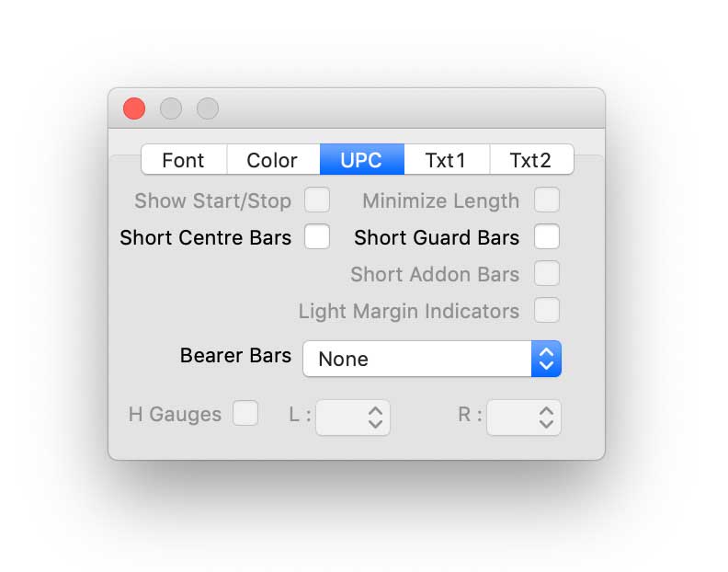Click the grey minimize window button
Image resolution: width=728 pixels, height=572 pixels.
[x=171, y=109]
